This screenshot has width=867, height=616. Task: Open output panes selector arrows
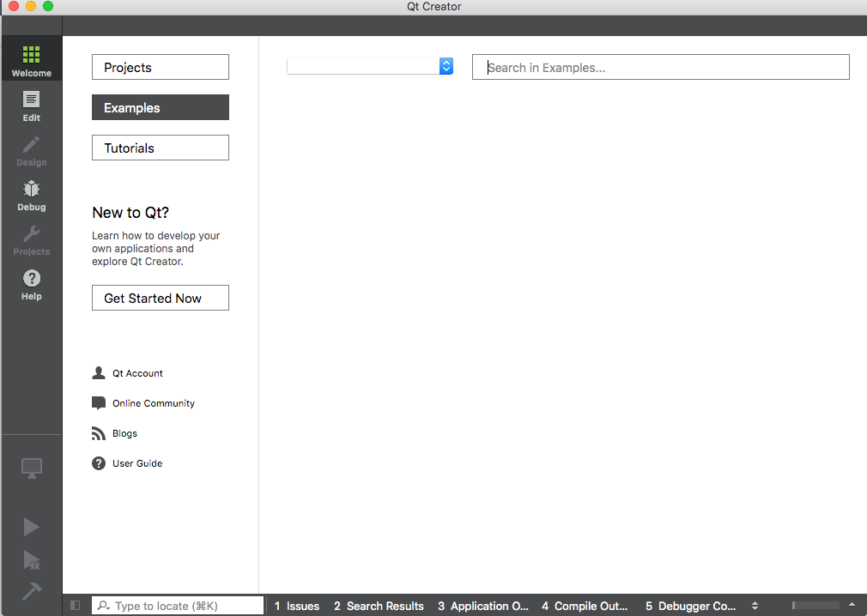click(x=755, y=606)
